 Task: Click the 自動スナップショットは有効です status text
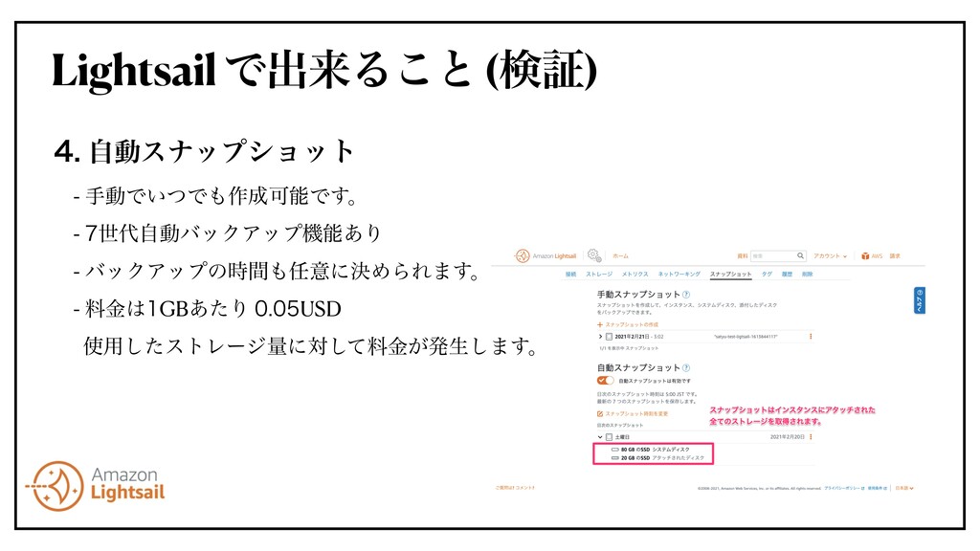(655, 381)
